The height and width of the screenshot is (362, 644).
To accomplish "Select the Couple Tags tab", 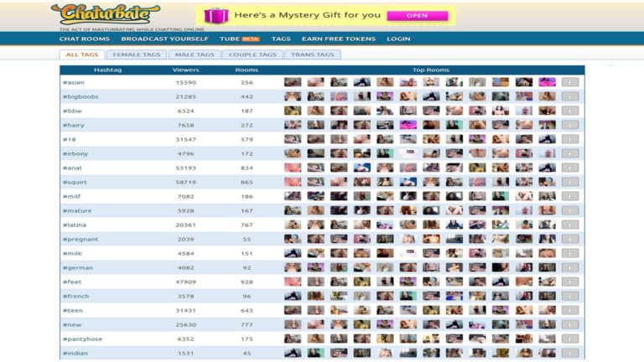I will coord(252,54).
